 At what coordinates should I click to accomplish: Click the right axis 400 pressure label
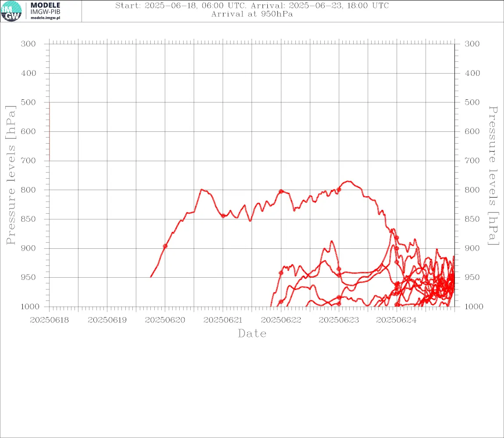click(472, 73)
